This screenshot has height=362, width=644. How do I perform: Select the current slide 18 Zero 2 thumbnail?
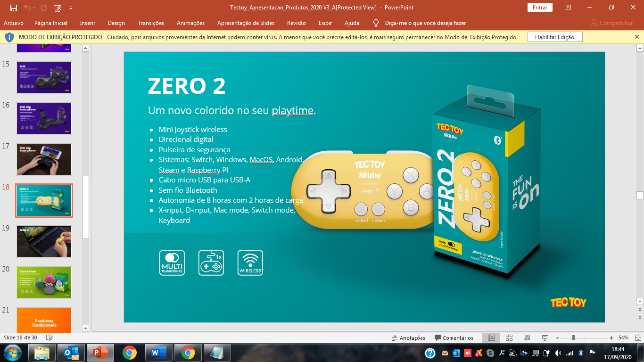click(x=44, y=200)
